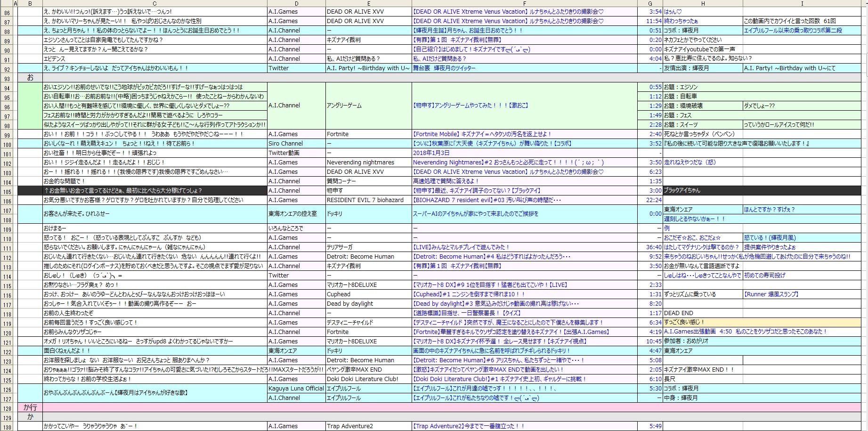
Task: Open the 2018年1月3日 link
Action: pos(431,153)
